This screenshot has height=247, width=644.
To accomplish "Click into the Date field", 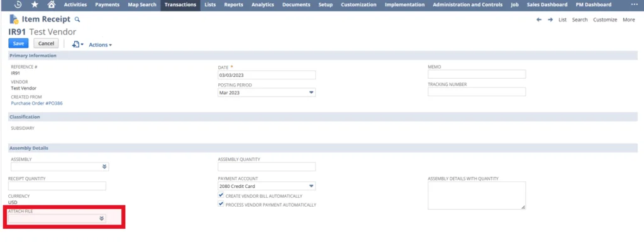I will [x=267, y=75].
